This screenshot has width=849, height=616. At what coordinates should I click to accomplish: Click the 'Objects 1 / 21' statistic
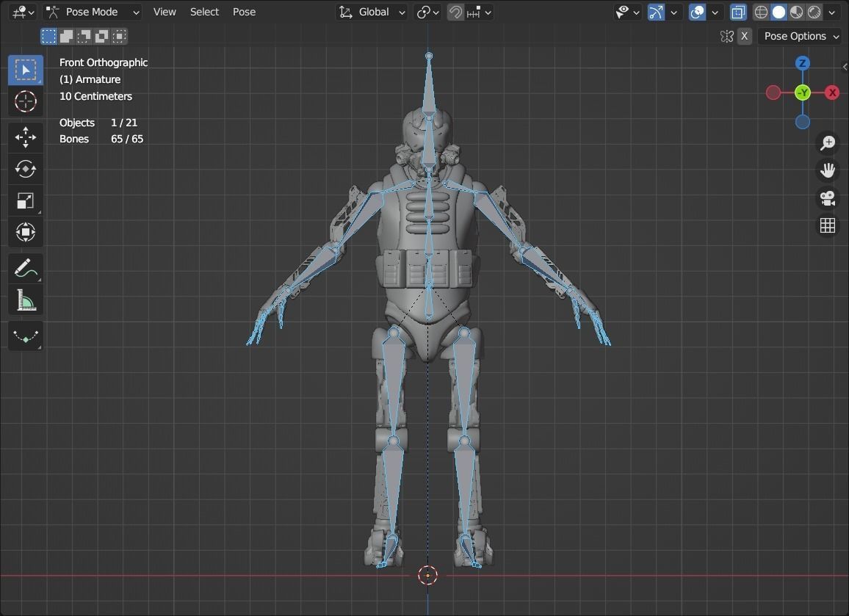click(98, 123)
